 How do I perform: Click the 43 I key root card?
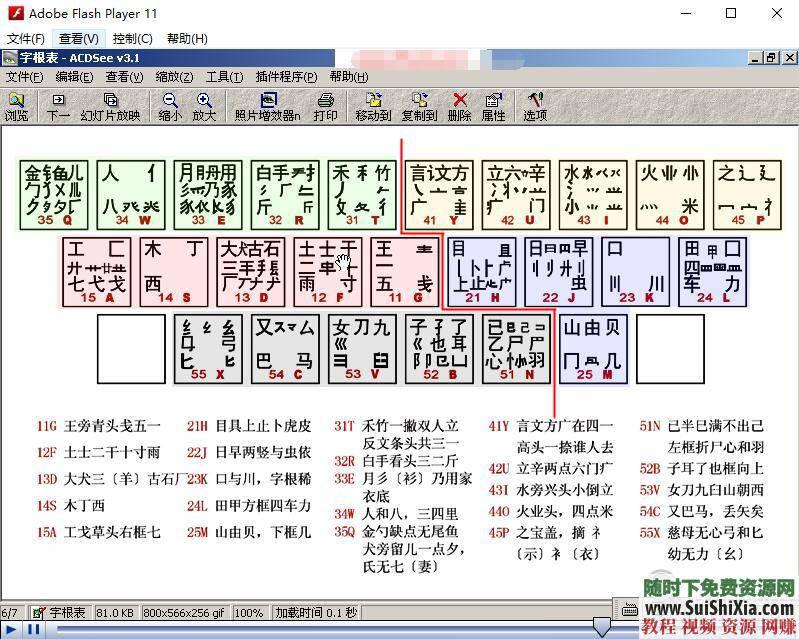click(x=593, y=195)
